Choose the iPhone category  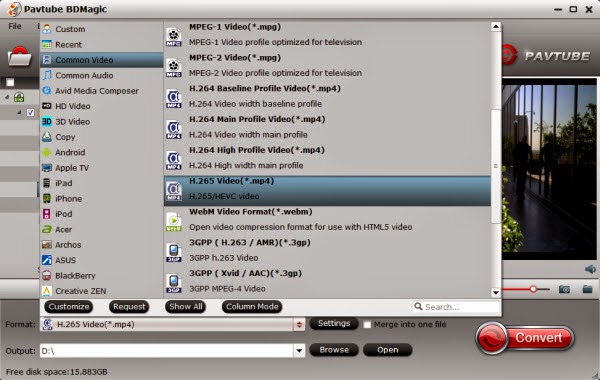coord(101,199)
